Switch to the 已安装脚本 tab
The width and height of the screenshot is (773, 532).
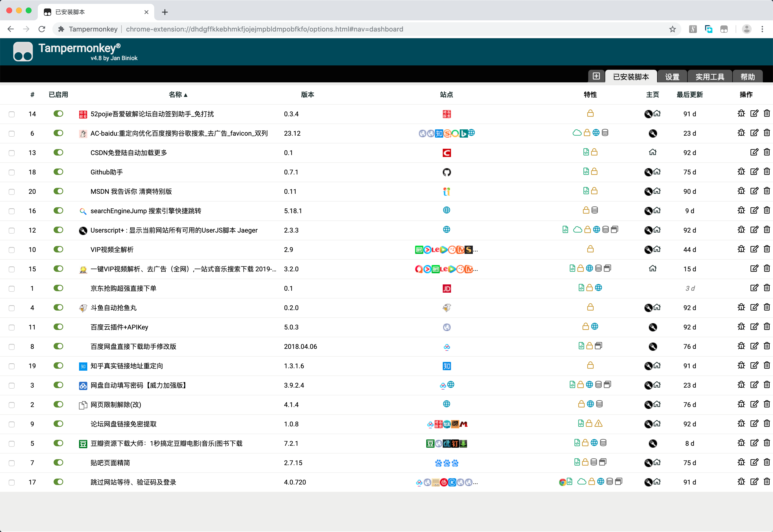coord(631,77)
